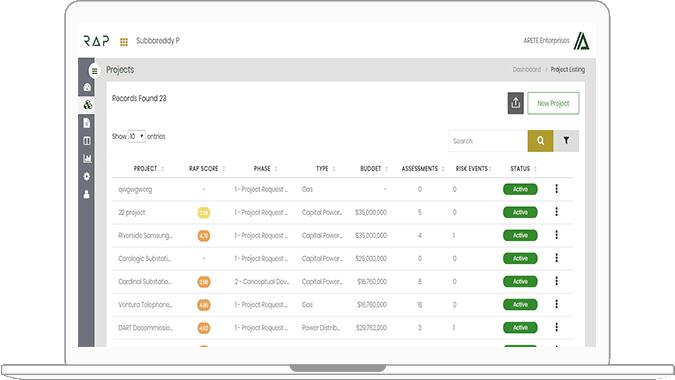Image resolution: width=675 pixels, height=380 pixels.
Task: Open the Riverside Samsung project name
Action: click(x=145, y=235)
